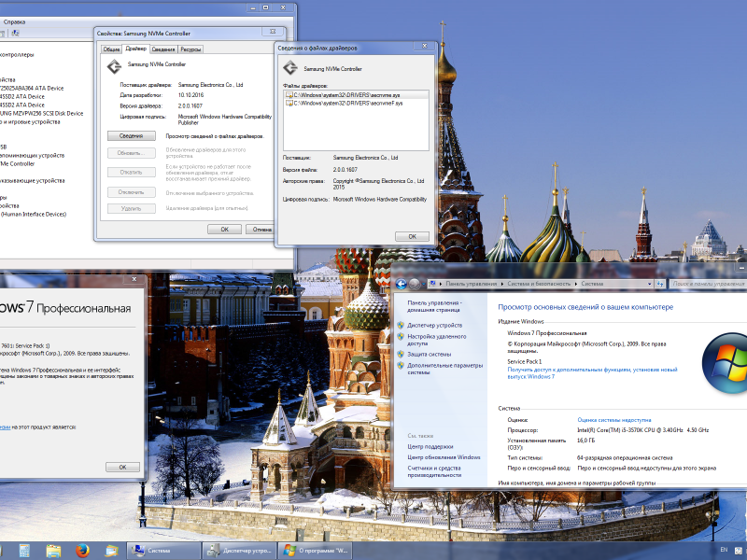This screenshot has width=747, height=560.
Task: Close the About Windows dialog
Action: tap(134, 279)
